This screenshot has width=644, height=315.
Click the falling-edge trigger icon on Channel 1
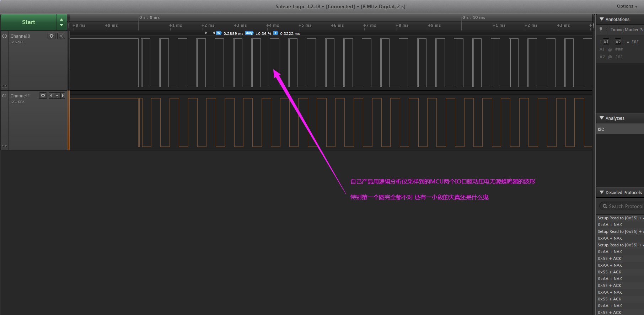pyautogui.click(x=57, y=96)
